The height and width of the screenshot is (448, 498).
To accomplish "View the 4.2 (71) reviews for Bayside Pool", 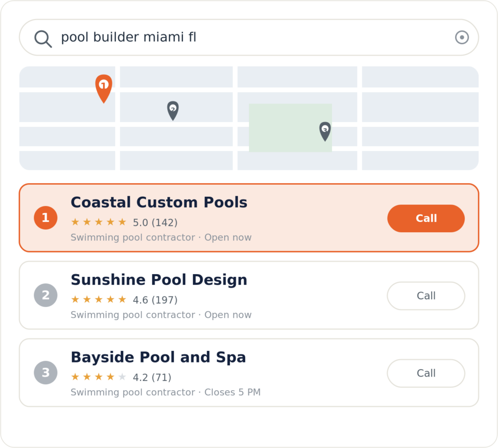I will coord(152,377).
